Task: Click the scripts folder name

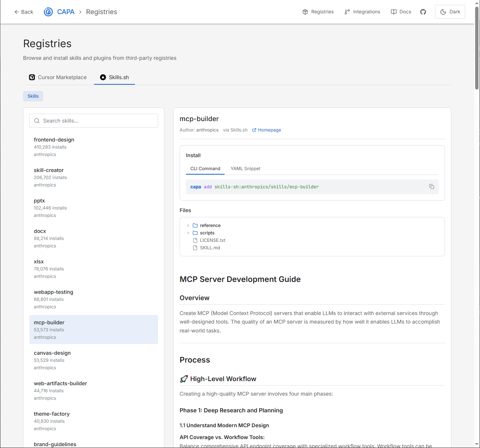Action: pos(207,233)
